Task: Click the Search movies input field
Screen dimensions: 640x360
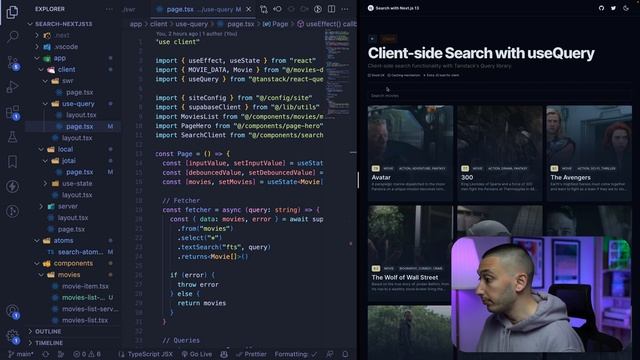Action: 500,96
